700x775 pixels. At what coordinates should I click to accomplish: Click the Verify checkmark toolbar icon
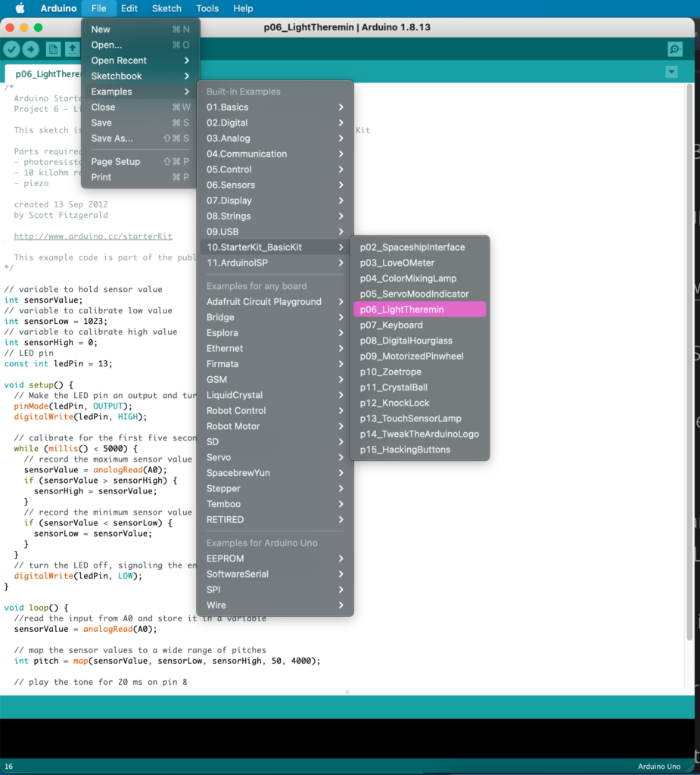[12, 49]
